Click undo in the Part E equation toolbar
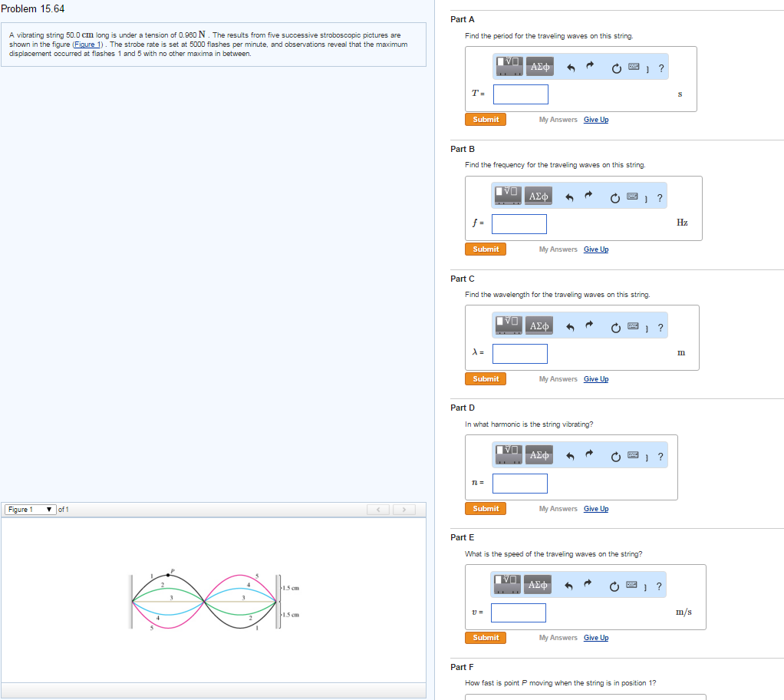The width and height of the screenshot is (784, 700). pos(568,584)
